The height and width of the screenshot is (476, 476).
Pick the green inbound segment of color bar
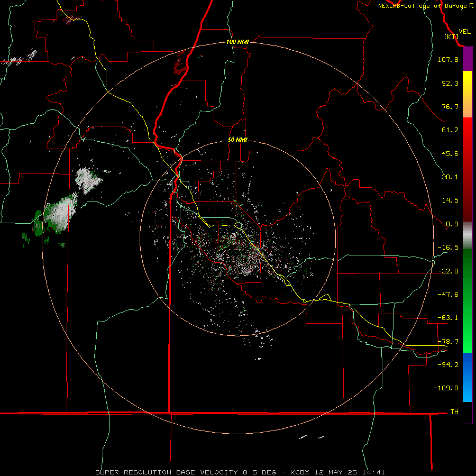pos(467,300)
